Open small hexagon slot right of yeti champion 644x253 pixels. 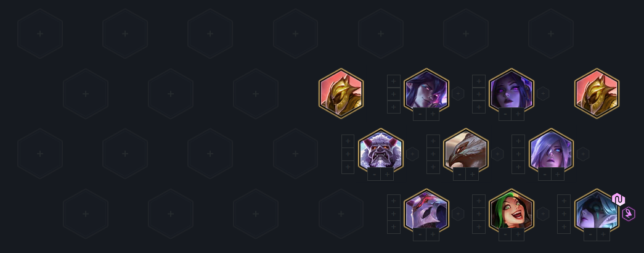412,154
